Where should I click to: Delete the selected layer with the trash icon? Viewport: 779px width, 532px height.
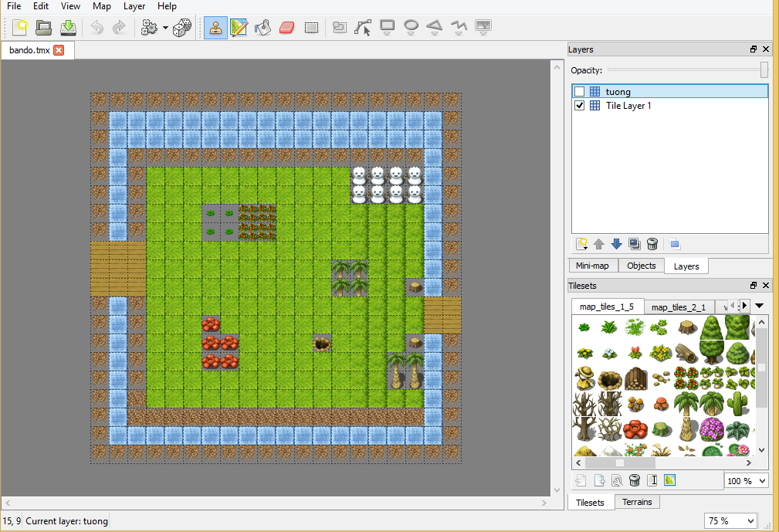(652, 243)
